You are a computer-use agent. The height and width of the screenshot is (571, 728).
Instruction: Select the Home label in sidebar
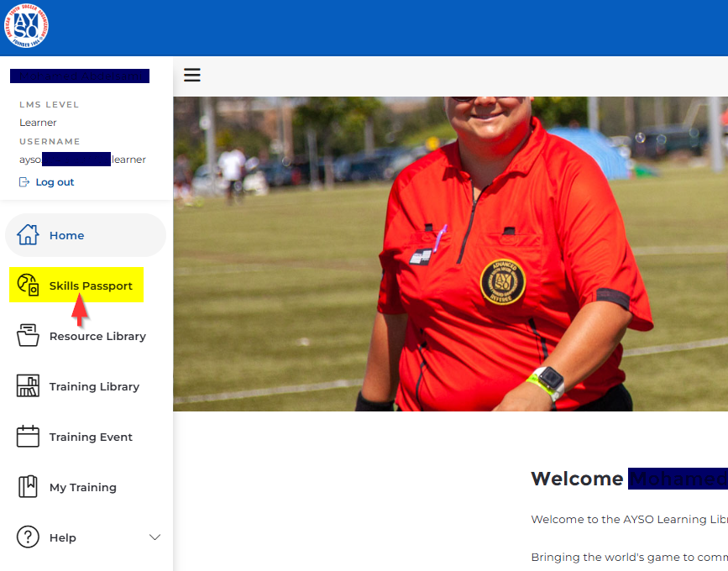66,236
